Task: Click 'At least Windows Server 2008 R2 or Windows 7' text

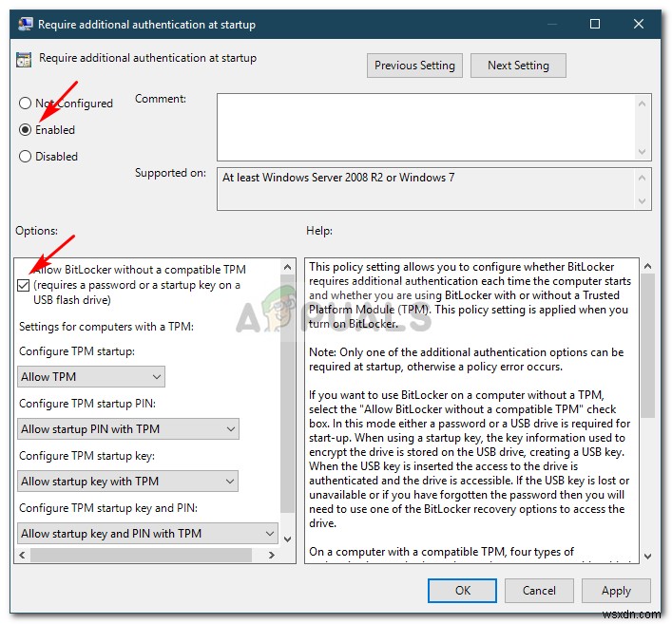Action: click(x=338, y=178)
